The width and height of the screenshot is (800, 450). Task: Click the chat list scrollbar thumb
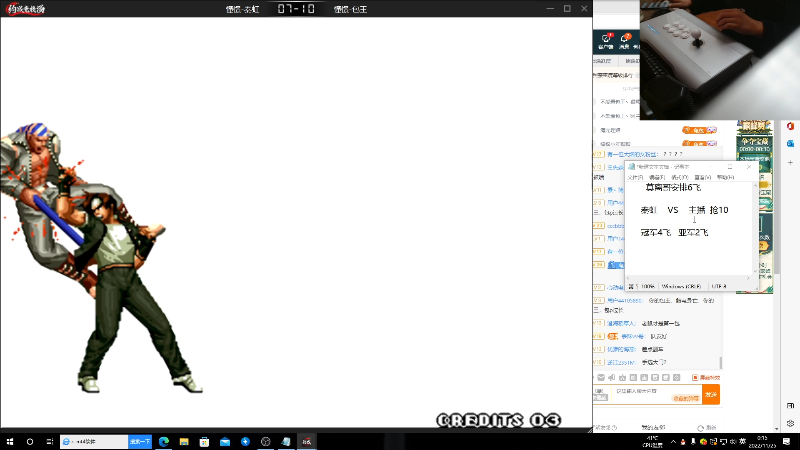pos(720,362)
